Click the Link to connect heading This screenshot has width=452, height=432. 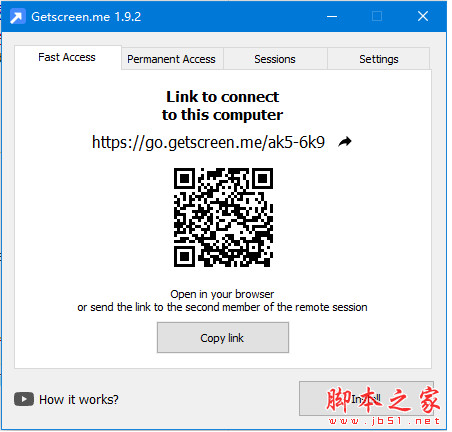coord(222,106)
